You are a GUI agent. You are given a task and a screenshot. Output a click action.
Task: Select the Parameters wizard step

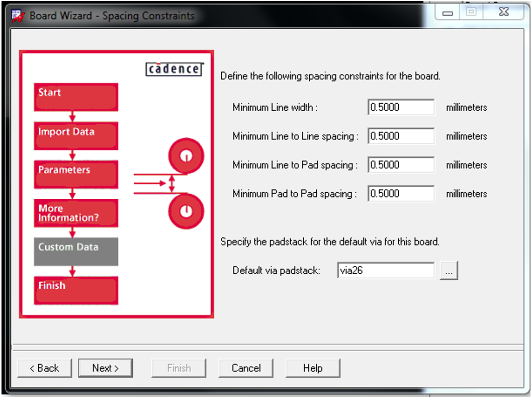76,174
